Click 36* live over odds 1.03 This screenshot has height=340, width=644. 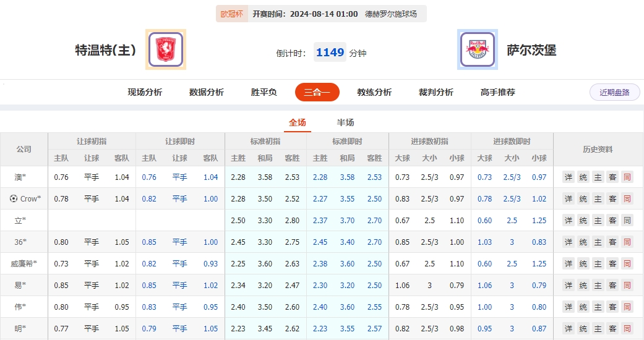484,242
